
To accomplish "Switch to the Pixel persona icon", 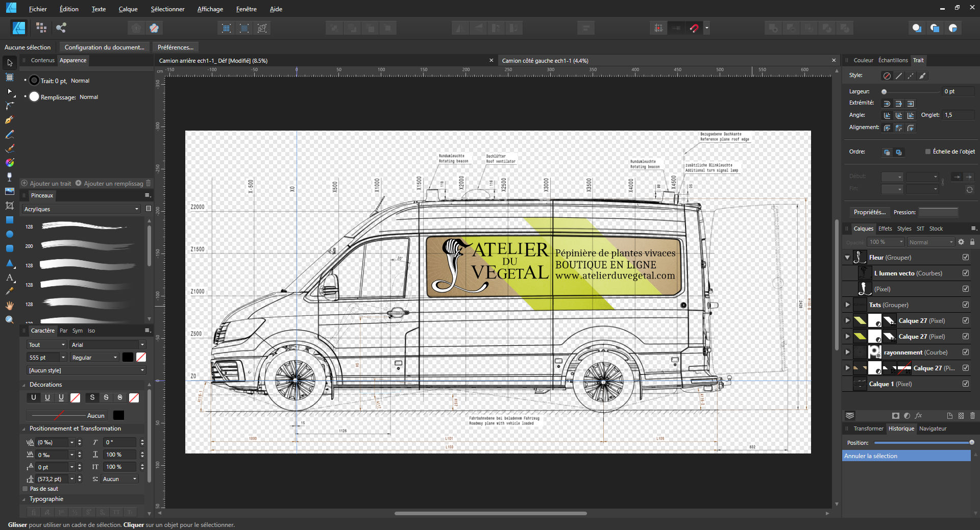I will (41, 28).
